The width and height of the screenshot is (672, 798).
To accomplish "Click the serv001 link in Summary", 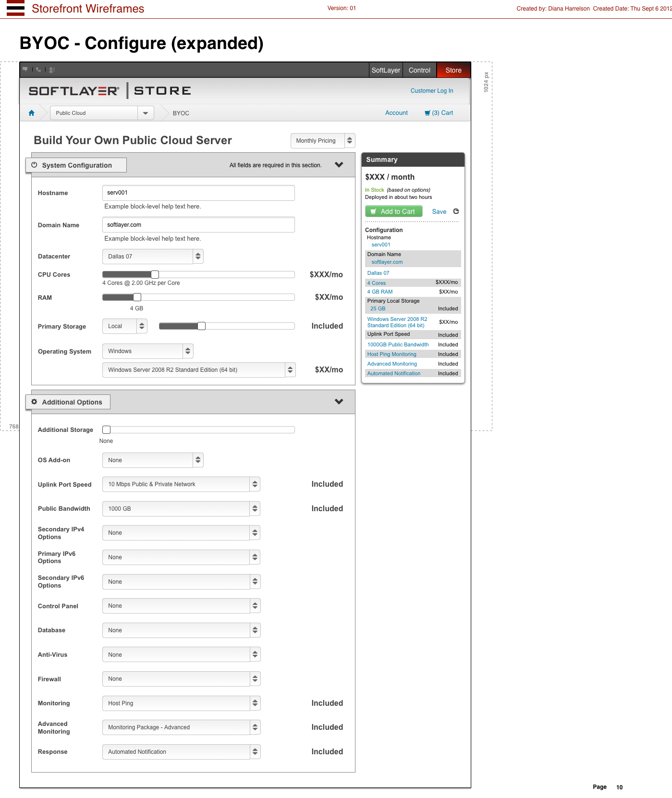I will 381,245.
